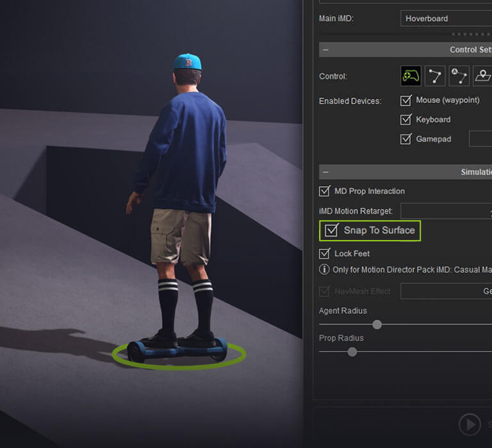
Task: Toggle the Snap To Surface checkbox
Action: [x=331, y=230]
